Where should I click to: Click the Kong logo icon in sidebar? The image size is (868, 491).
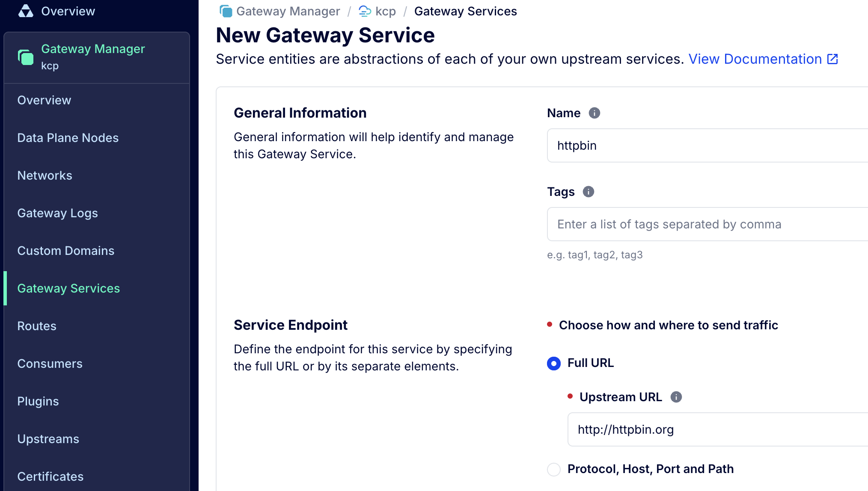[26, 11]
